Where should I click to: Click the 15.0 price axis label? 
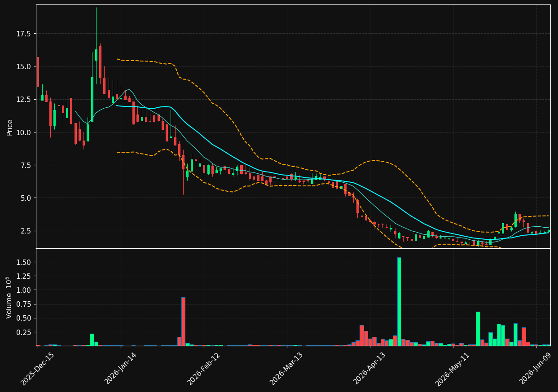[23, 66]
